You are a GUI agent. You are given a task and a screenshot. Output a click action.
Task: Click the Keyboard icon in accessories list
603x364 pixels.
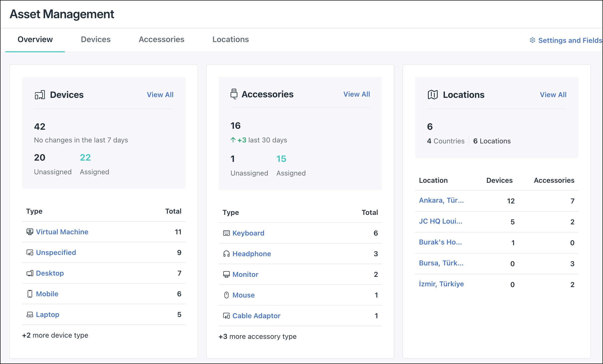(x=226, y=233)
